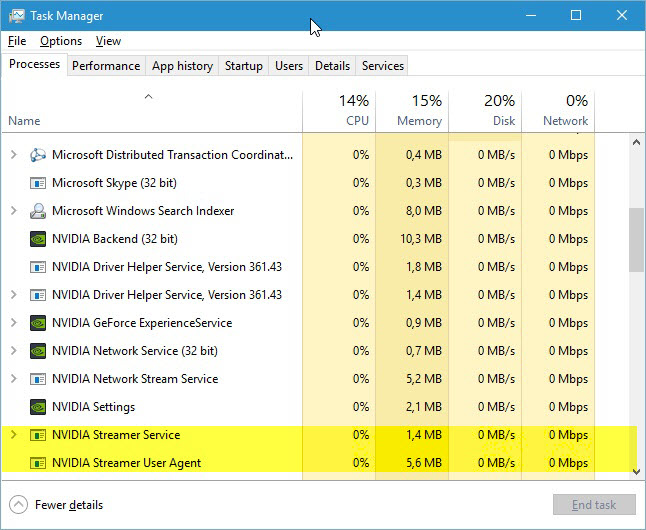Switch to the Details tab
646x530 pixels.
tap(332, 66)
